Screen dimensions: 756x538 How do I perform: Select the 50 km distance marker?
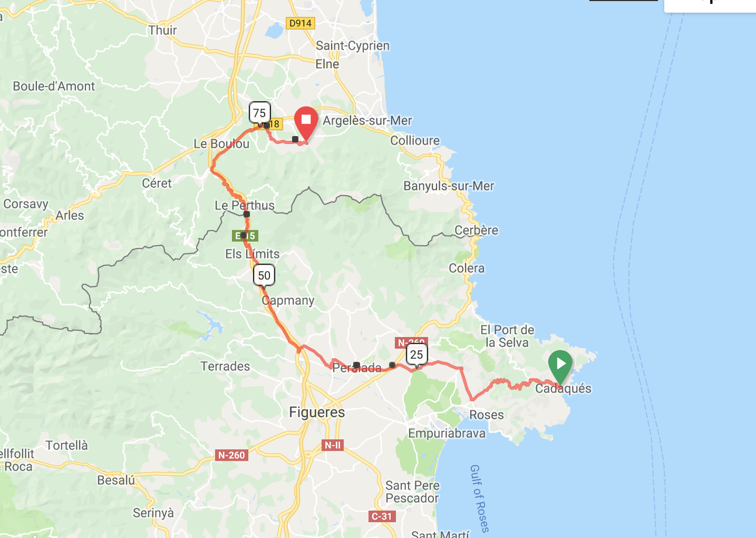(264, 275)
